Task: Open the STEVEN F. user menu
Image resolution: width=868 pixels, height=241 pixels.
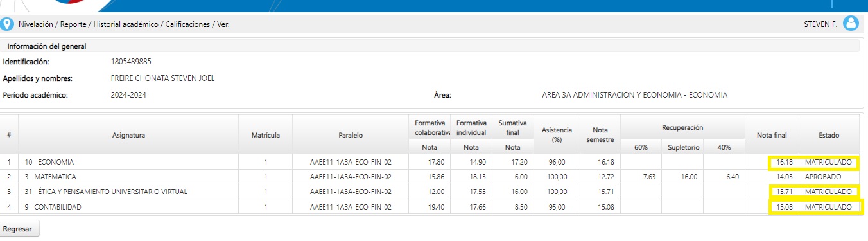Action: pos(821,24)
